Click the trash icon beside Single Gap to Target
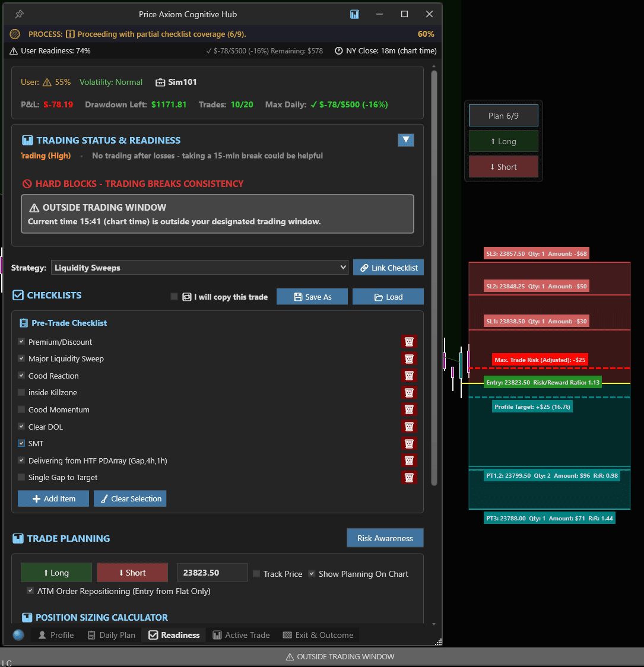 [x=409, y=477]
